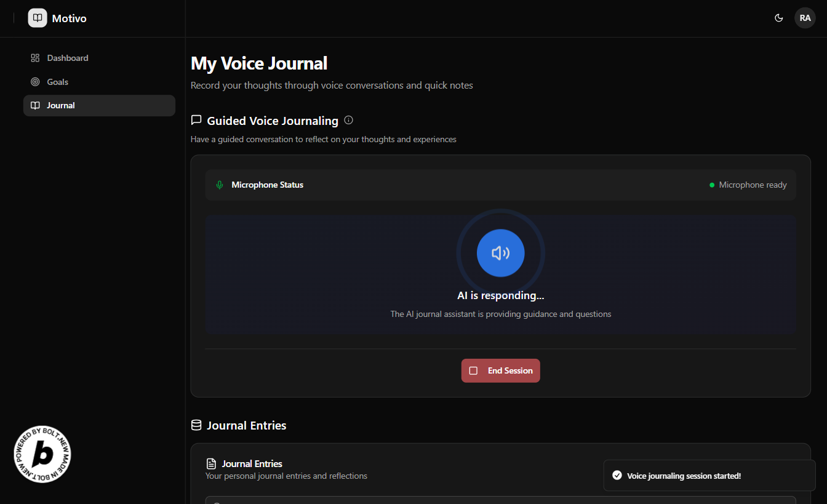Click the search field below Journal Entries
This screenshot has height=504, width=827.
click(500, 500)
